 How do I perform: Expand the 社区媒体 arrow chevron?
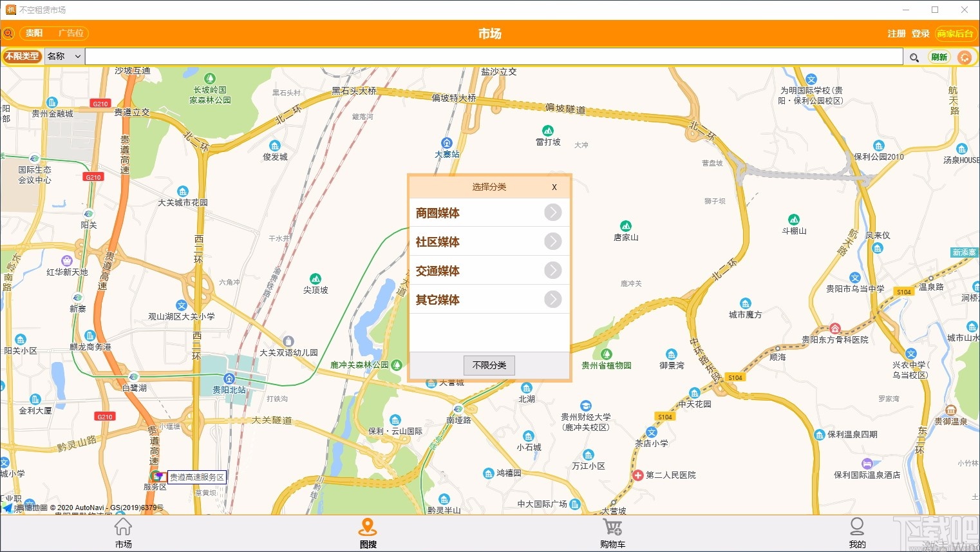point(553,242)
